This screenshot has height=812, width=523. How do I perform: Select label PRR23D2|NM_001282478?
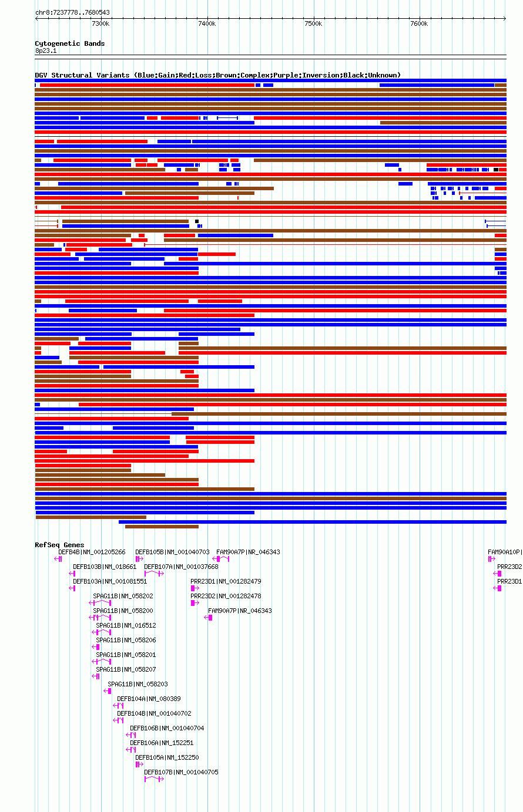coord(226,596)
